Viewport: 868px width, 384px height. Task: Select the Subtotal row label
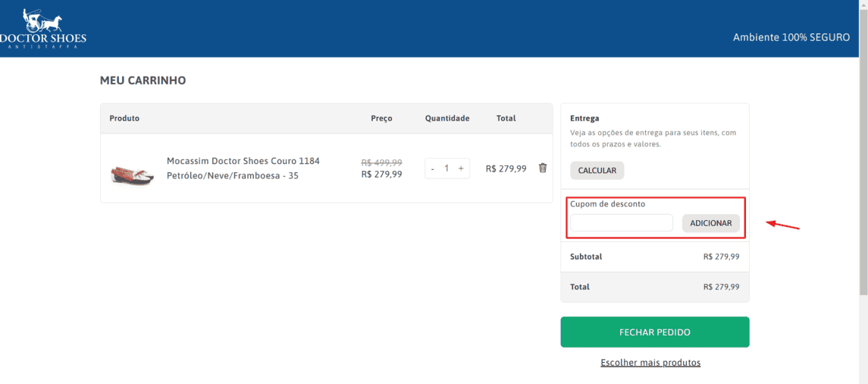pos(586,257)
